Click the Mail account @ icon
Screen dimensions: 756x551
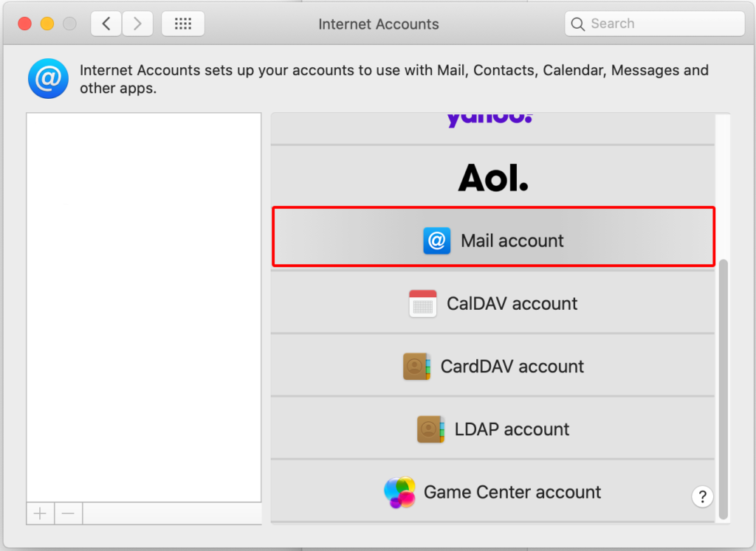coord(437,240)
